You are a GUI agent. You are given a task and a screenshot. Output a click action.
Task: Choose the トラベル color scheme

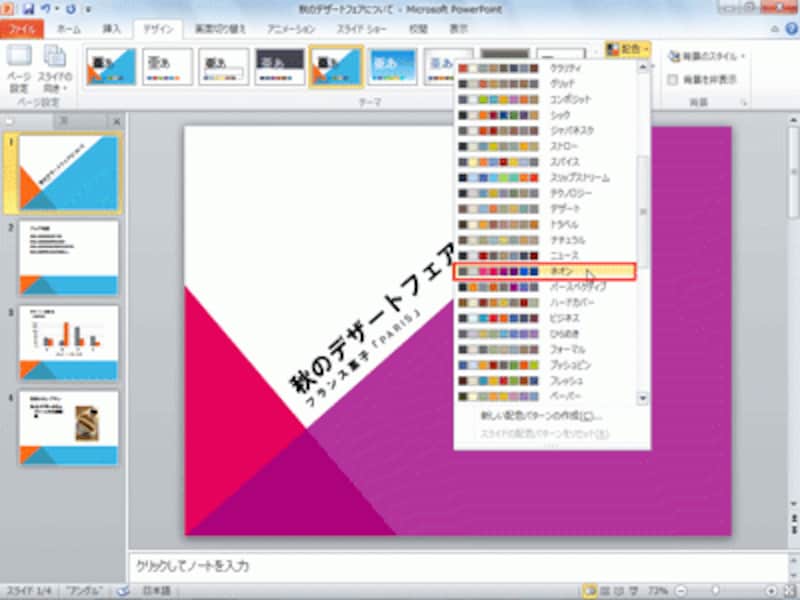(545, 224)
